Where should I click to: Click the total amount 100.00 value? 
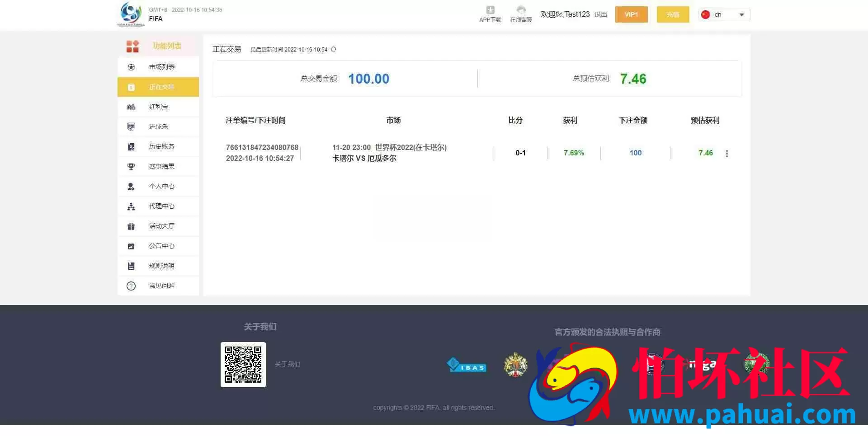(x=368, y=79)
